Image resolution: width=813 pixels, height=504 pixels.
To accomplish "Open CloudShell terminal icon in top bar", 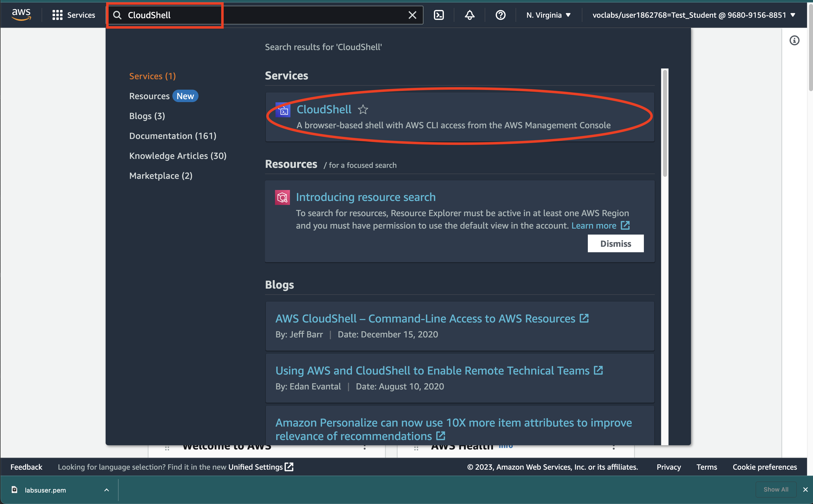I will 439,15.
